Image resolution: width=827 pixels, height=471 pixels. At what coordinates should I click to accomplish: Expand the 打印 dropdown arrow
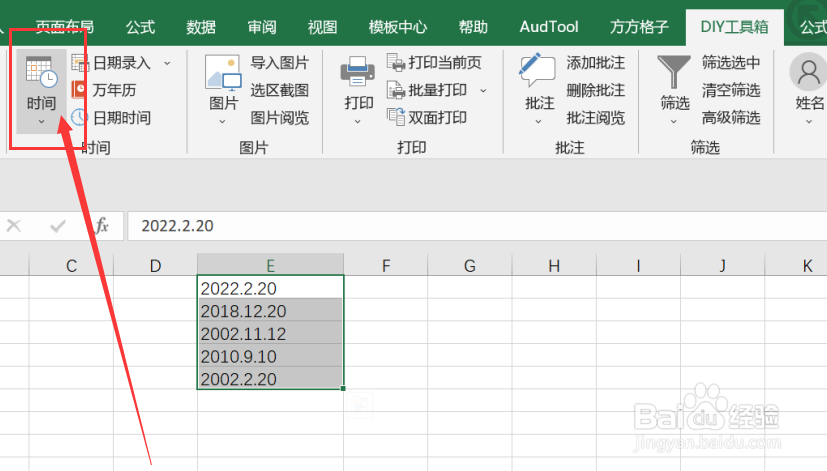click(358, 122)
